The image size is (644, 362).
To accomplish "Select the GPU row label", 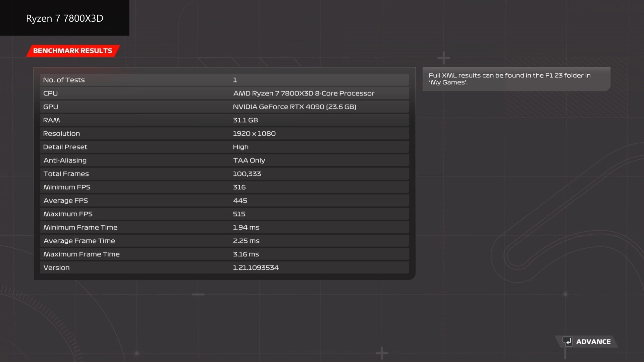I will coord(51,107).
